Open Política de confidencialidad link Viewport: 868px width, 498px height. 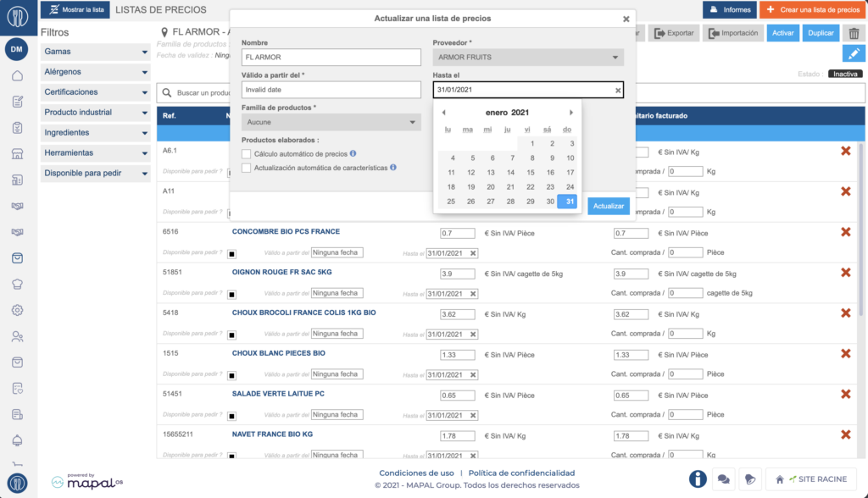tap(521, 473)
